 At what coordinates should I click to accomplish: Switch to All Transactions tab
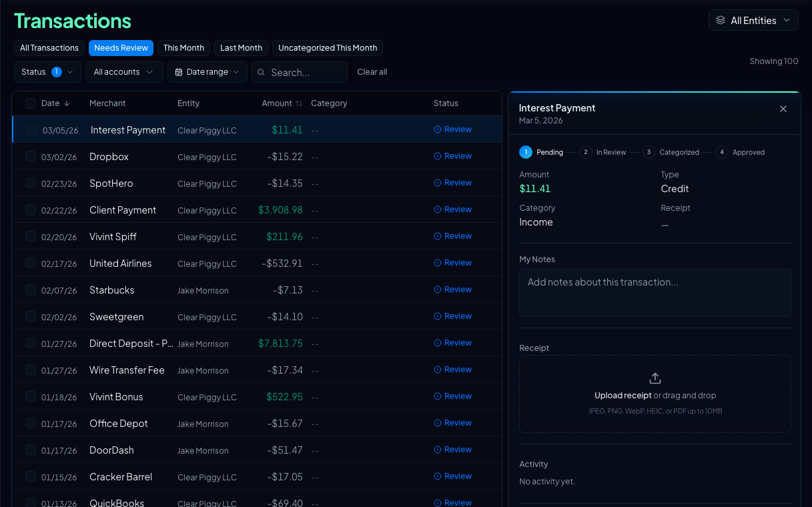tap(49, 48)
